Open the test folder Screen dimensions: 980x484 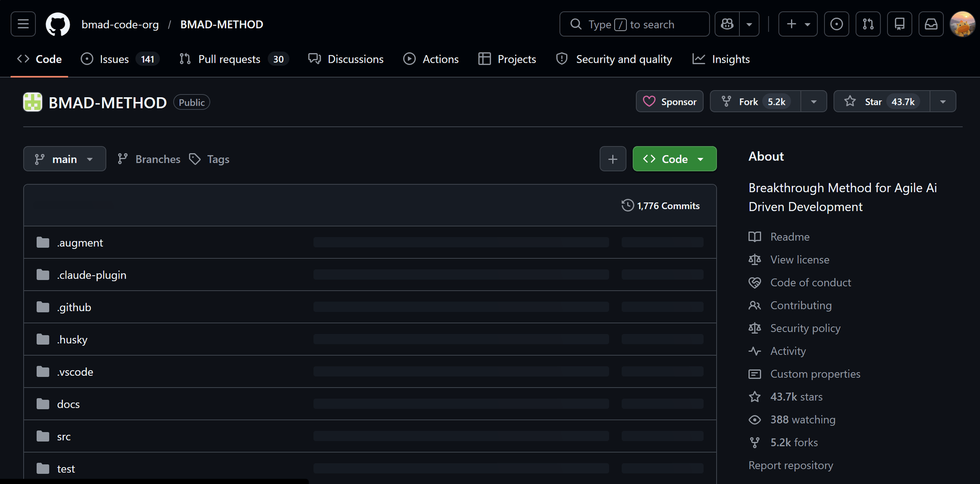pos(66,469)
